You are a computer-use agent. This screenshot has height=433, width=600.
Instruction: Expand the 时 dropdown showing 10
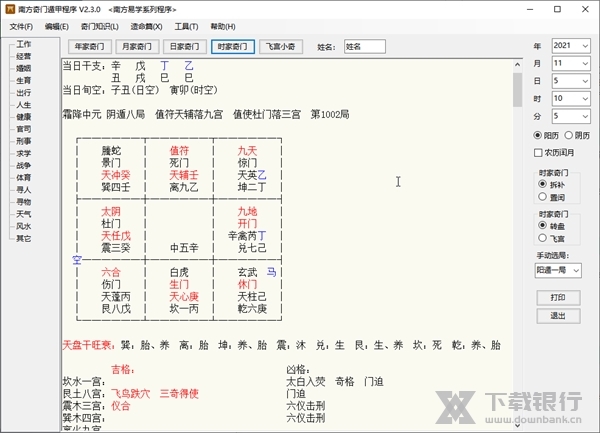point(585,99)
